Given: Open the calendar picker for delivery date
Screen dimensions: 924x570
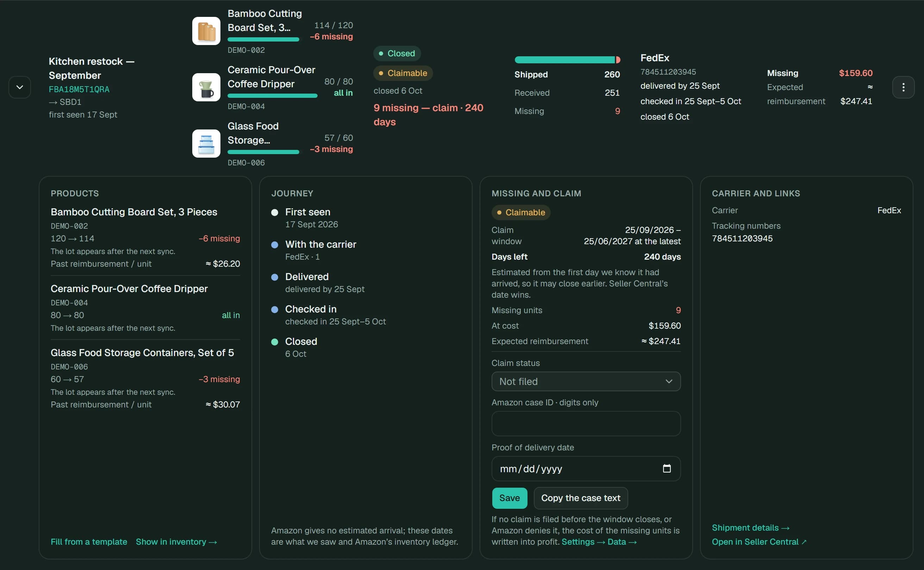Looking at the screenshot, I should (x=667, y=468).
